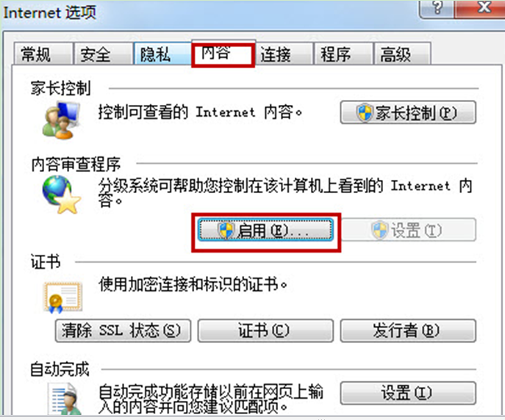Click the certificate ribbon icon
This screenshot has width=505, height=420.
tap(63, 297)
